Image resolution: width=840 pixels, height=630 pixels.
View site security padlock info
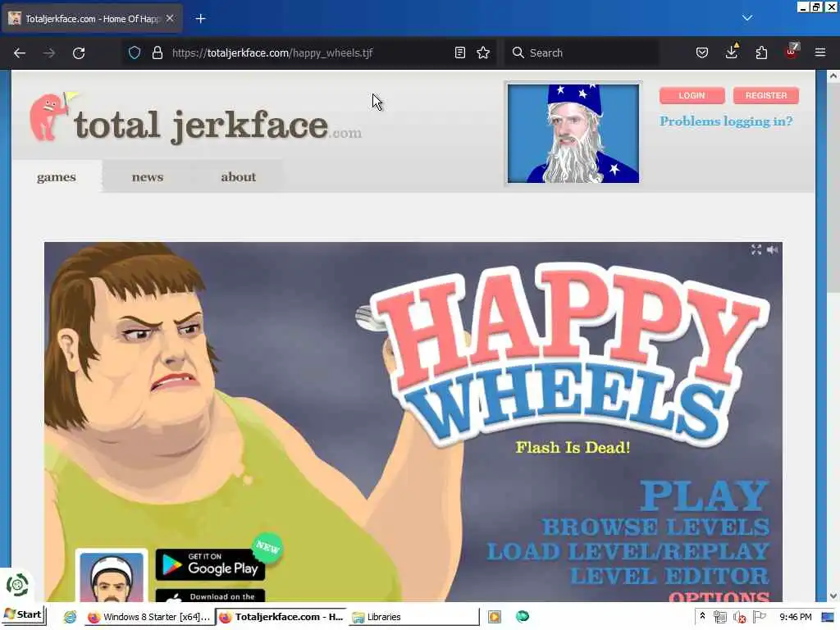[x=157, y=52]
